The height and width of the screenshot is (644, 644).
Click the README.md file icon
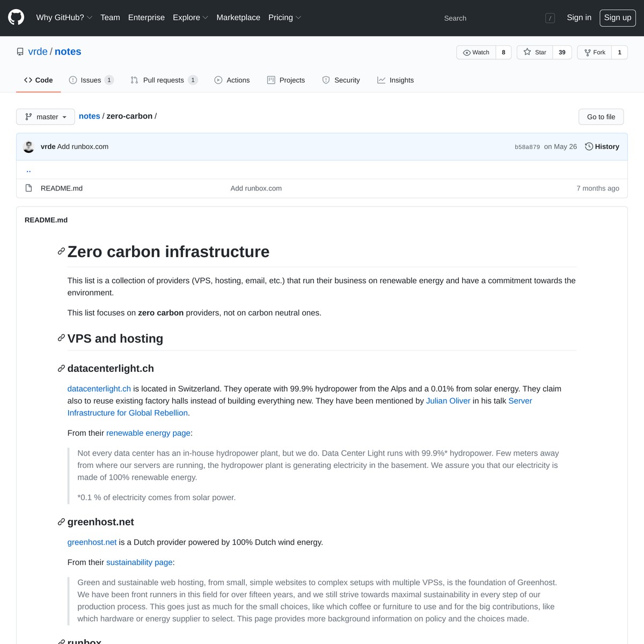point(29,188)
